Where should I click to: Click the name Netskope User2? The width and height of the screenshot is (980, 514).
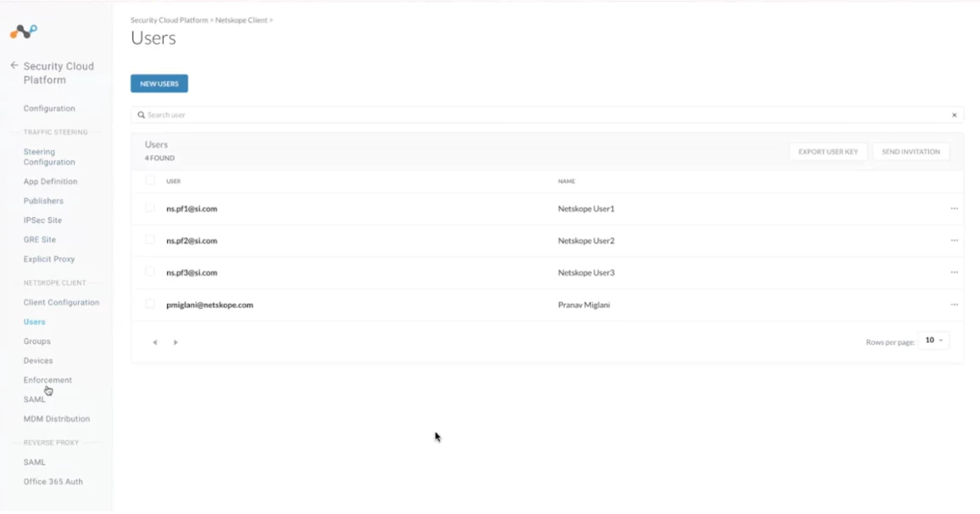(x=587, y=241)
